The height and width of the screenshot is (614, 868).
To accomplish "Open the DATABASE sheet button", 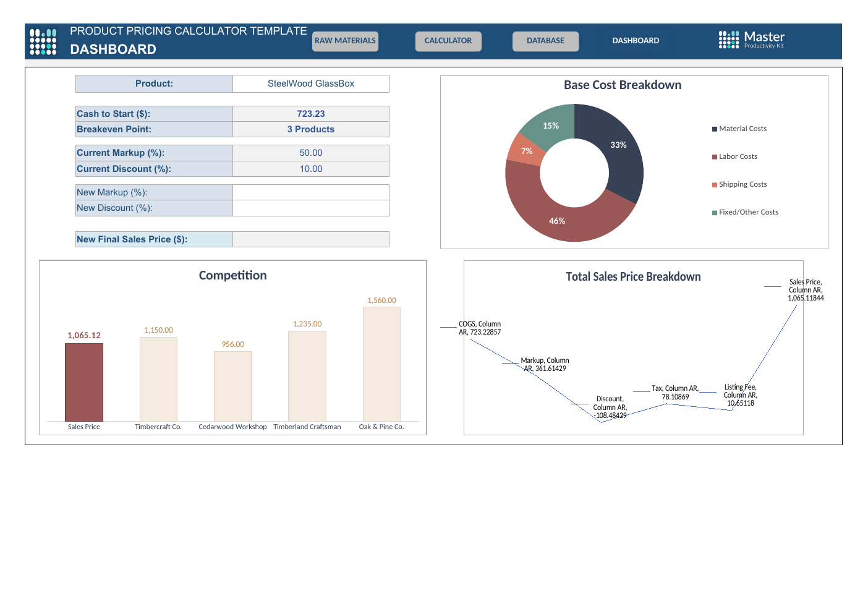I will (546, 41).
